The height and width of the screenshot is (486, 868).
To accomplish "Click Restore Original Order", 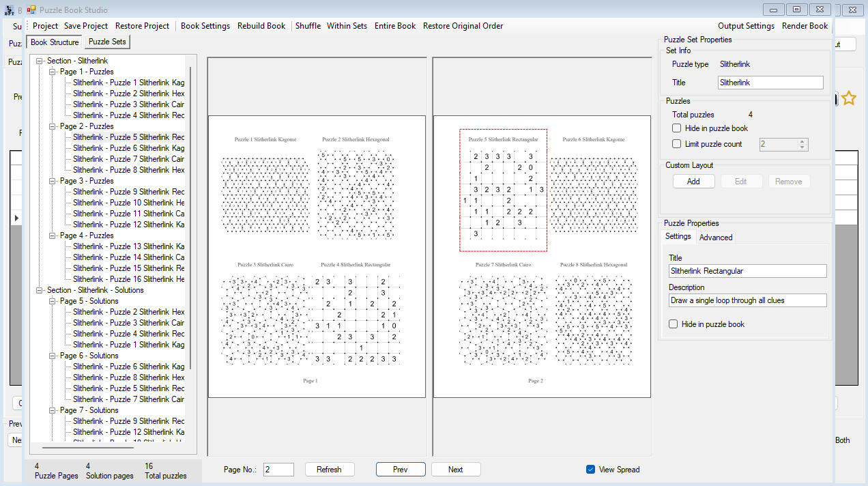I will (463, 26).
